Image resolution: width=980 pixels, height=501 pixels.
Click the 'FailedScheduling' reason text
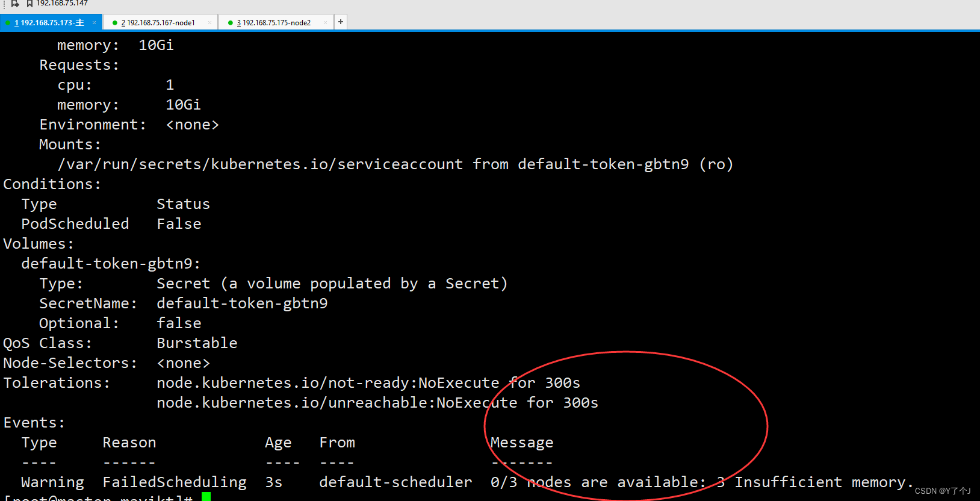coord(175,482)
